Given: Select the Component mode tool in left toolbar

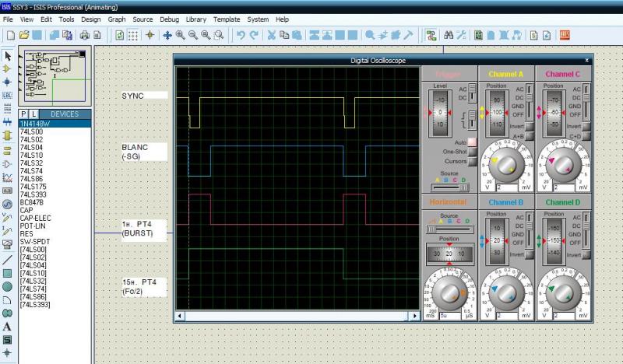Looking at the screenshot, I should point(8,68).
